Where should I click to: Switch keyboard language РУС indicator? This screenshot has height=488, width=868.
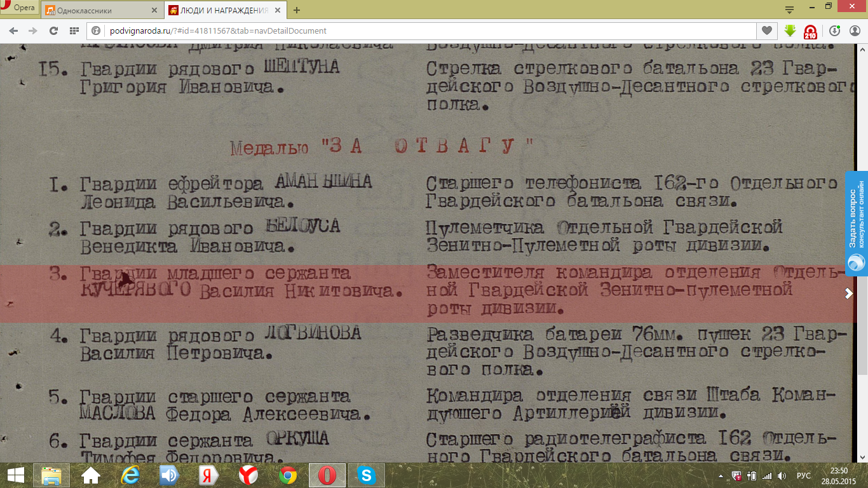[803, 475]
